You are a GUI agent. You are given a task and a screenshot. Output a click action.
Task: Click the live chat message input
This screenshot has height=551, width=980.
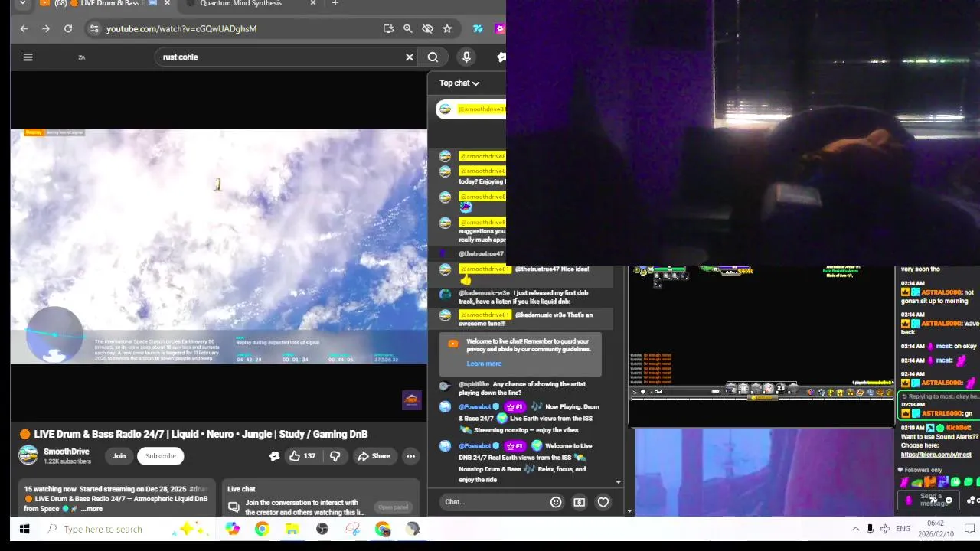[494, 502]
